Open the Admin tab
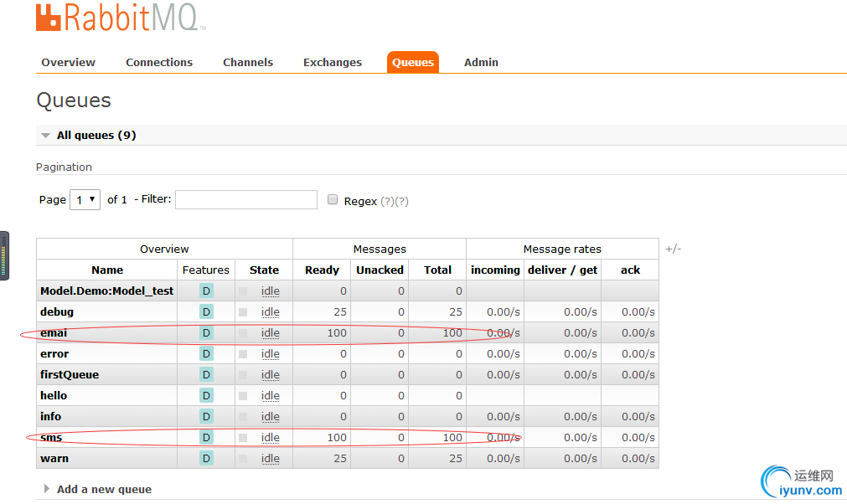The image size is (847, 504). tap(481, 63)
